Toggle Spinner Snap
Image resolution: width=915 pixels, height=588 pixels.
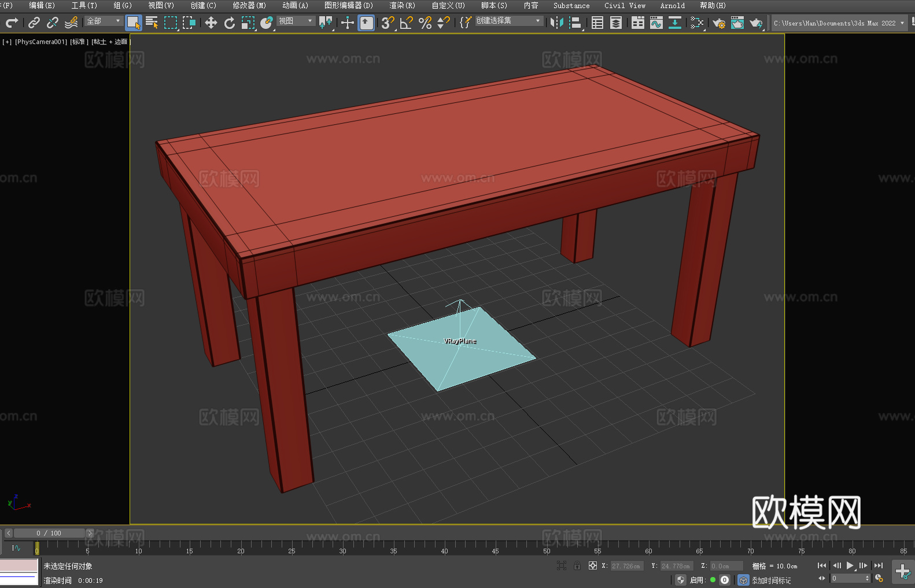[x=444, y=23]
